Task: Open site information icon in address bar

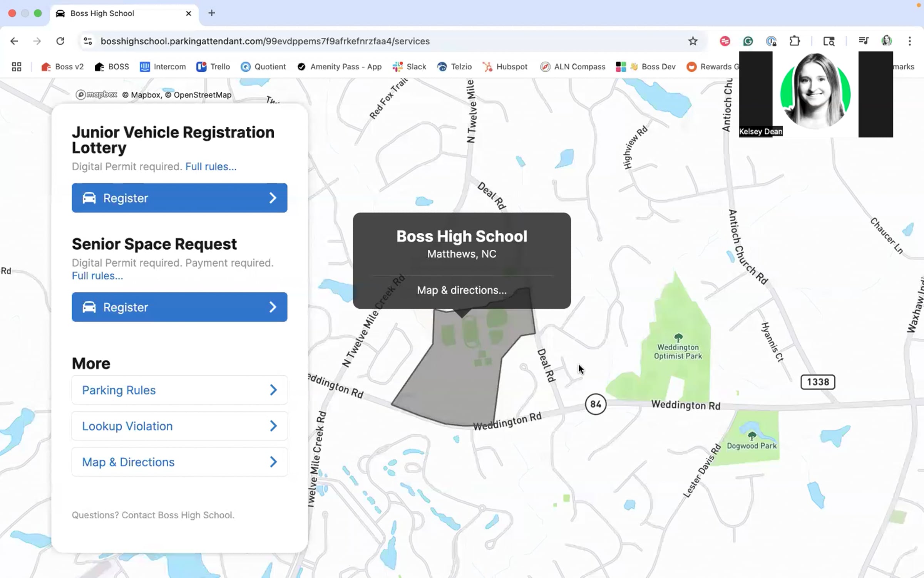Action: pyautogui.click(x=88, y=41)
